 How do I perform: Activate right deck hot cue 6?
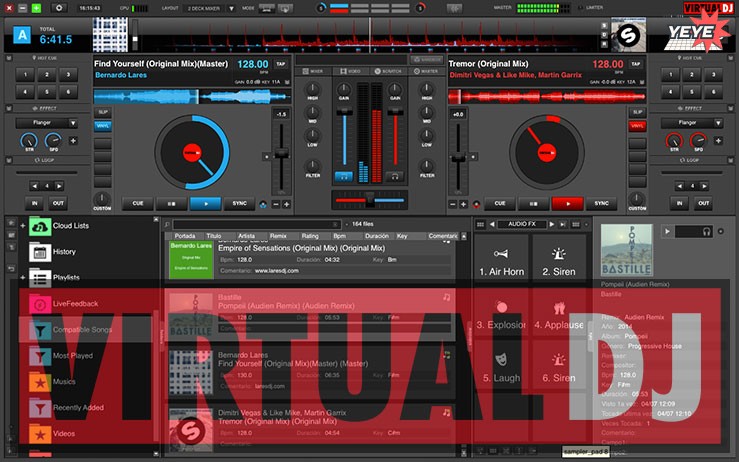click(x=714, y=92)
